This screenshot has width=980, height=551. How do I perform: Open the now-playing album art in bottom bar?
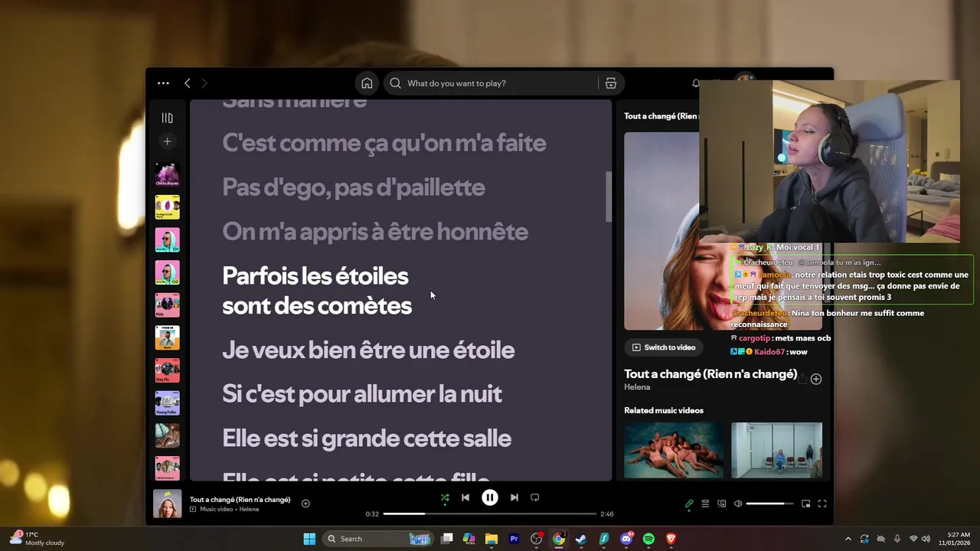tap(167, 504)
